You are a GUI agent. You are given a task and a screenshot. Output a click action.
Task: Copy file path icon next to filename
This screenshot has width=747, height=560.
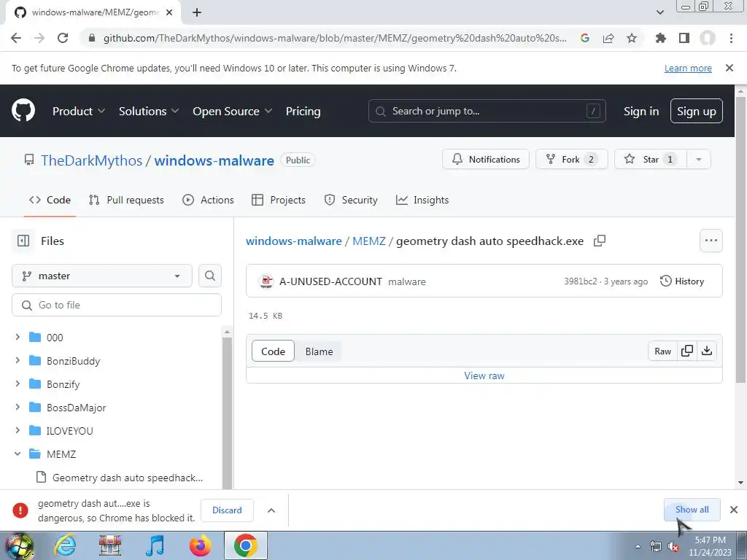point(600,241)
